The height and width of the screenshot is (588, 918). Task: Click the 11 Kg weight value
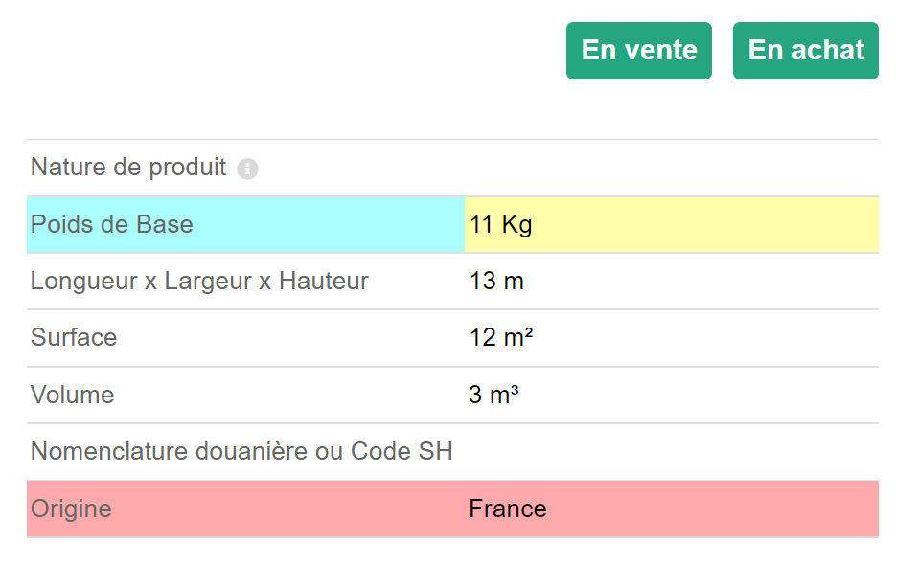point(500,225)
